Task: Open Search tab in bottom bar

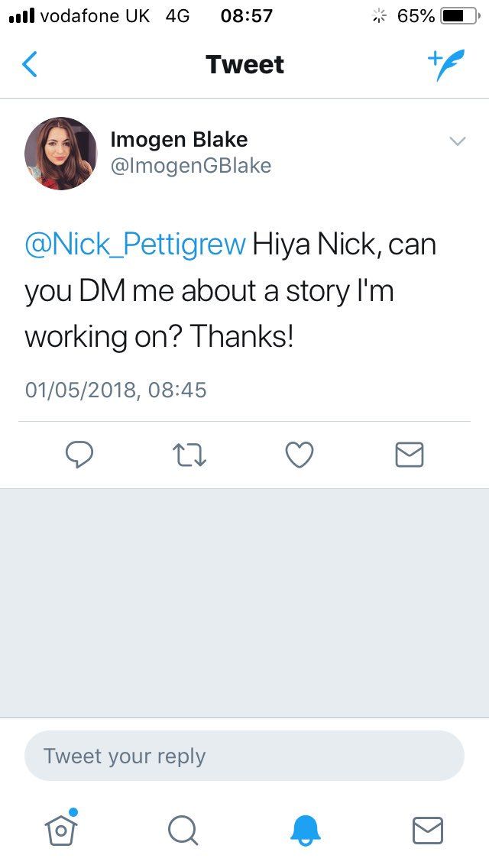Action: tap(183, 830)
